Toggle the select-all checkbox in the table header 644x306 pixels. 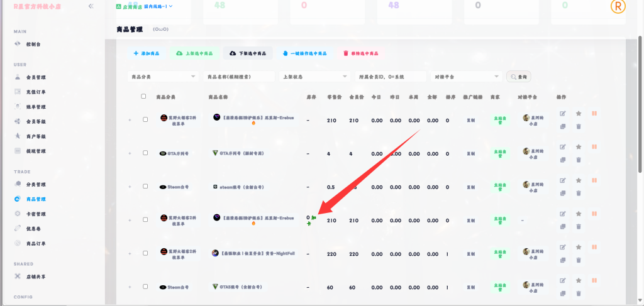coord(143,97)
